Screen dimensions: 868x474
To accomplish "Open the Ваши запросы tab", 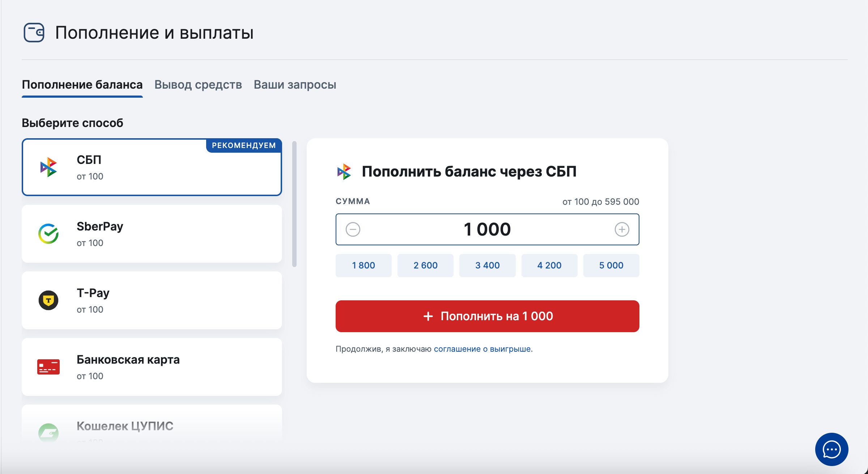I will coord(295,85).
